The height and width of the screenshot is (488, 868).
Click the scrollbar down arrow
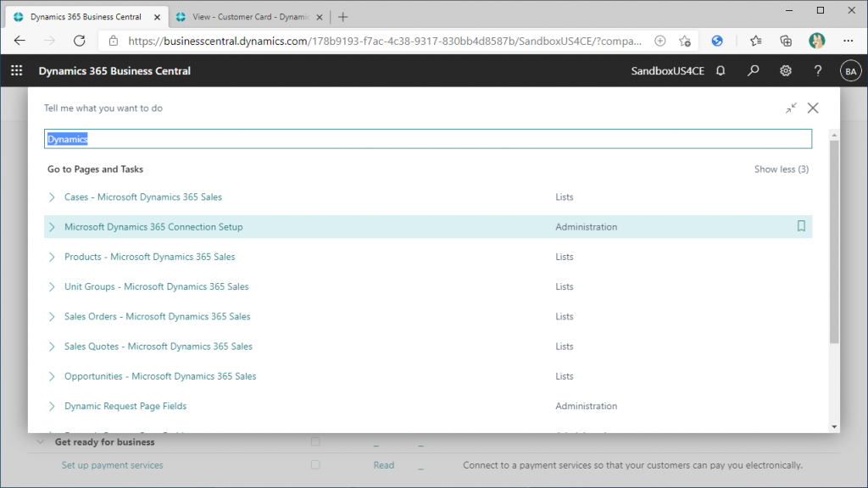[x=834, y=427]
